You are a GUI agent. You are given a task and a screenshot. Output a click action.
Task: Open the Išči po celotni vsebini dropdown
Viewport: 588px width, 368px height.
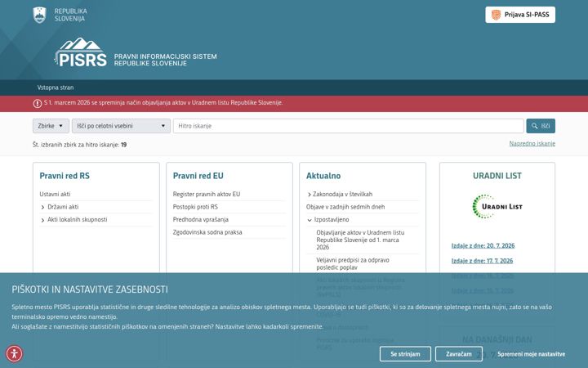tap(121, 126)
